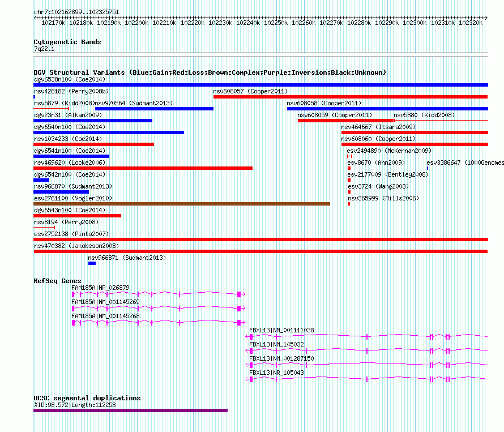Viewport: 504px width, 432px height.
Task: Select the %ID:98.572|Length:112258 label
Action: click(x=75, y=405)
